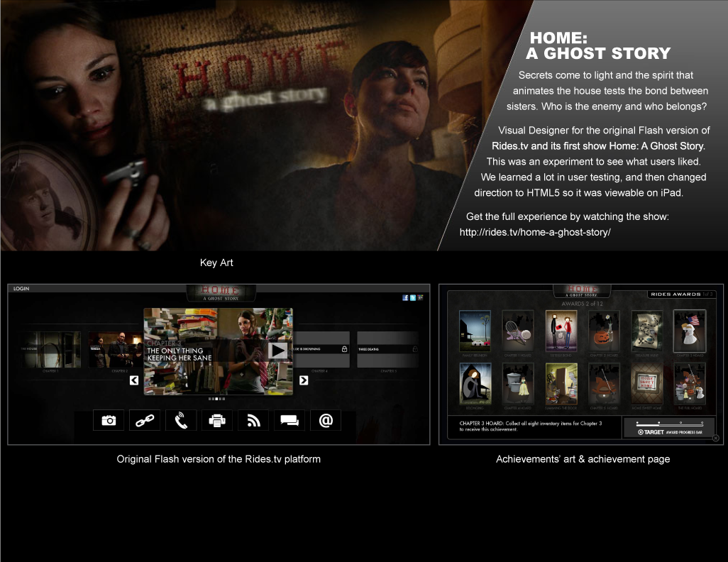Click the @ email icon

(326, 420)
